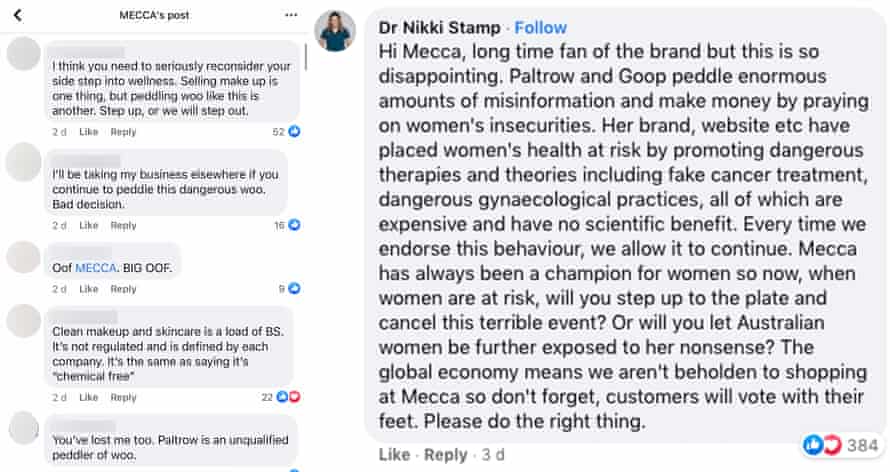Like the 'seriously reconsider your side step' comment

click(x=89, y=132)
